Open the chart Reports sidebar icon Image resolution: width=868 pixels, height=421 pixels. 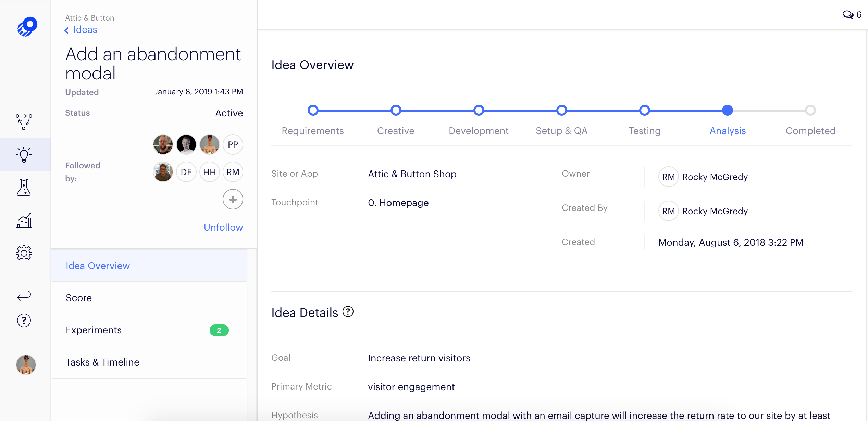(x=24, y=220)
